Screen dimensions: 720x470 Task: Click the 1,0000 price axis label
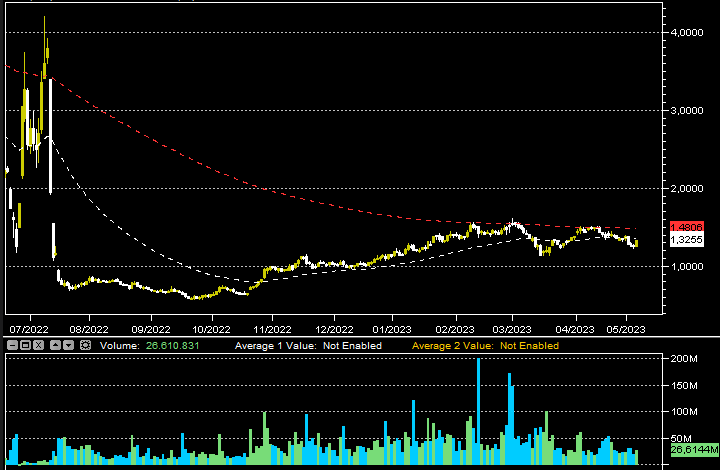(x=687, y=267)
